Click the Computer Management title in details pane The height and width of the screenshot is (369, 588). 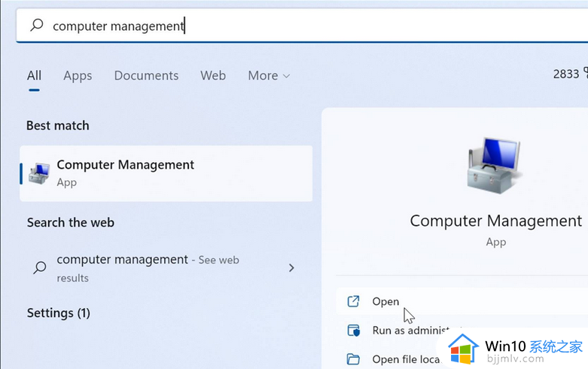click(495, 221)
